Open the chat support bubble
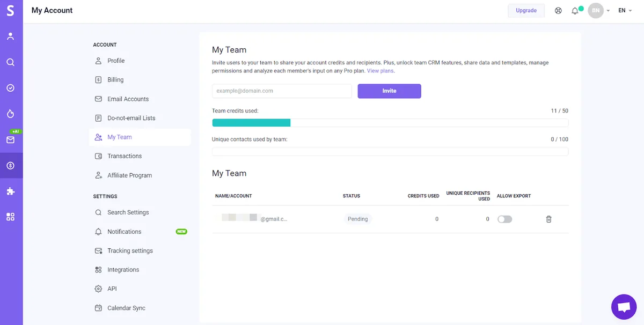Image resolution: width=644 pixels, height=325 pixels. (624, 306)
